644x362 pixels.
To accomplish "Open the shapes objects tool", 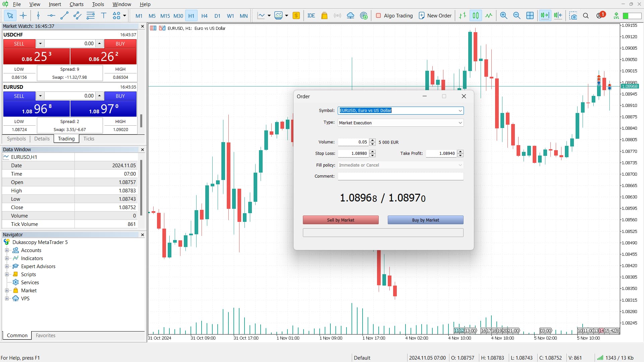I will (116, 15).
